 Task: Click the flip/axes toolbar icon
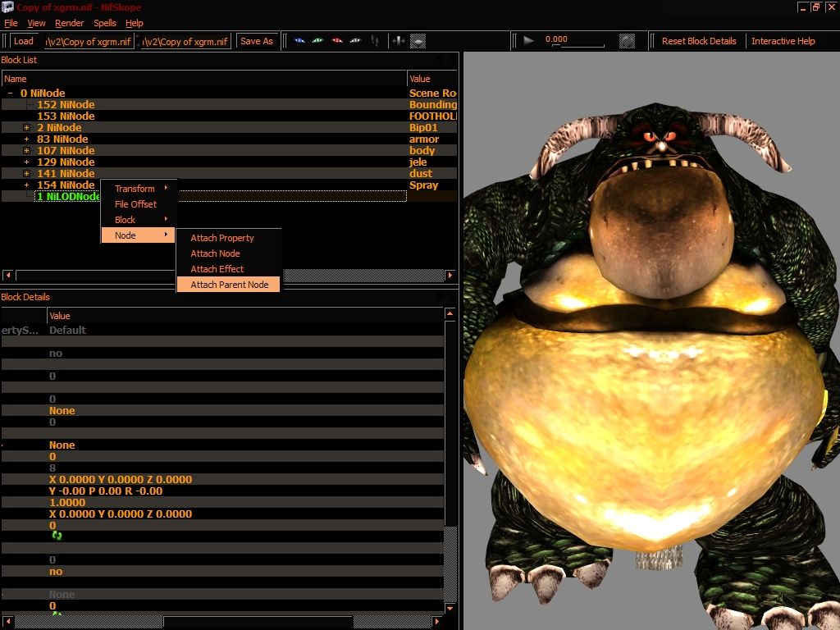tap(398, 41)
